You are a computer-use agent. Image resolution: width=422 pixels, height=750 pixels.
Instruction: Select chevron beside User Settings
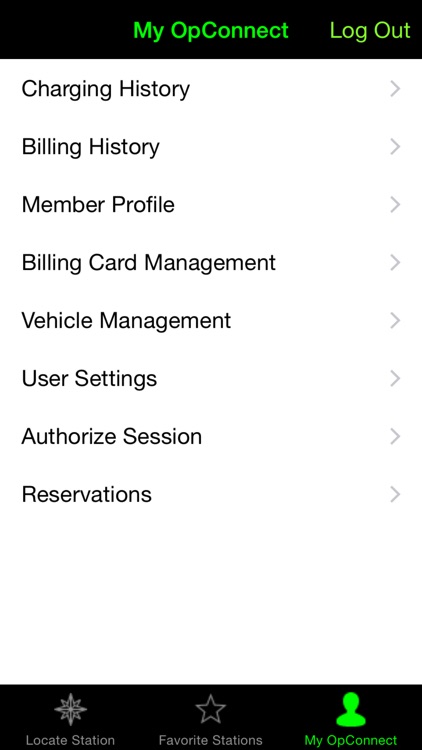coord(395,378)
